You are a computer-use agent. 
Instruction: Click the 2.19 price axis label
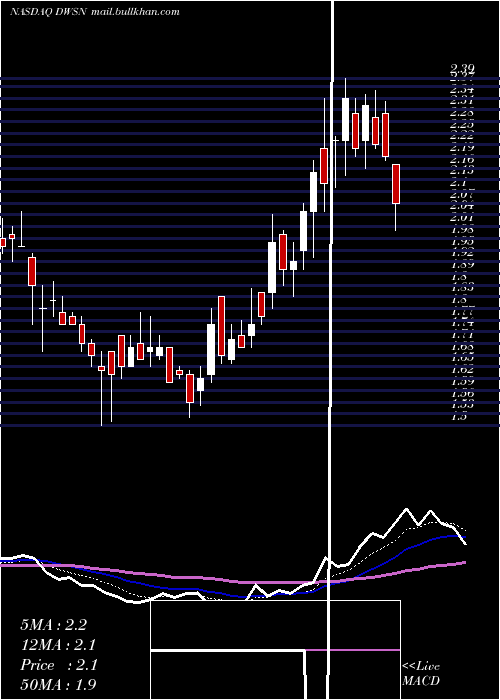462,148
